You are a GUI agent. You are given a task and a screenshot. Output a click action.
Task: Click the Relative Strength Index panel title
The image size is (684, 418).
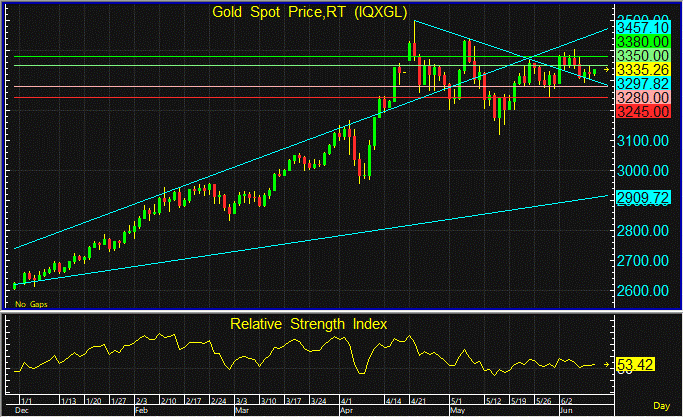click(308, 324)
